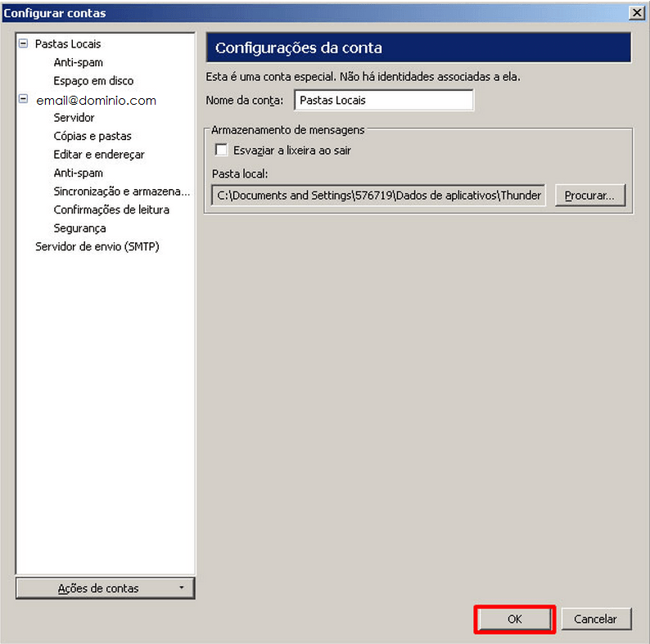Select Editar e endereçar
Screen dimensions: 650x644
click(99, 155)
